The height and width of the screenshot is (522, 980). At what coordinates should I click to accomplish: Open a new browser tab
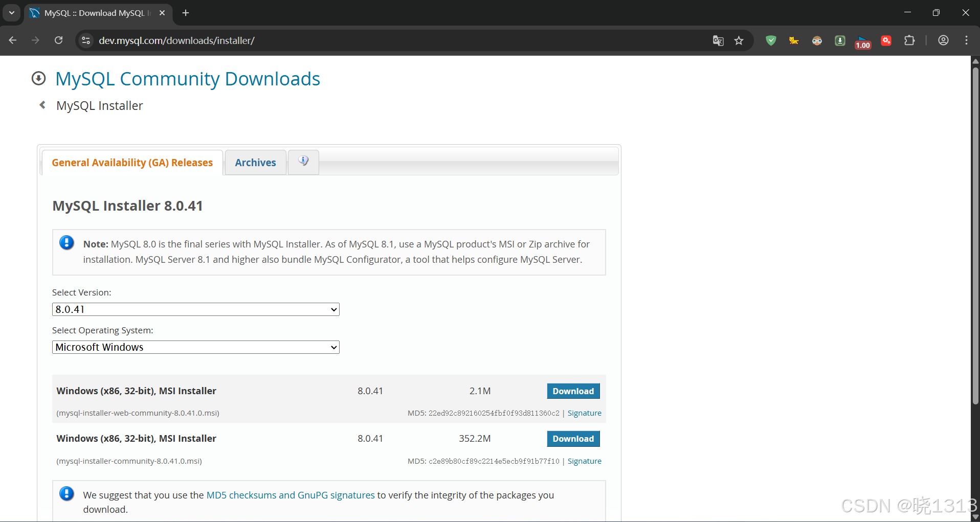tap(186, 13)
